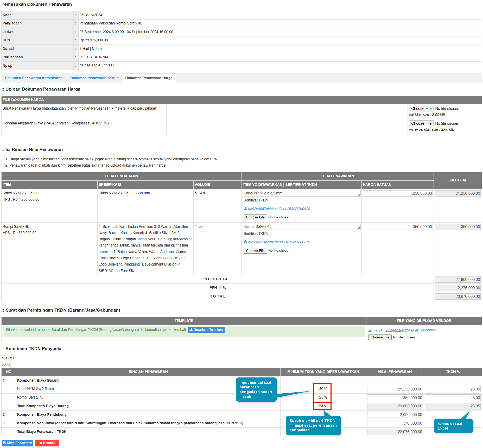The image size is (483, 448).
Task: Submit with Kirim Penawaran button
Action: point(17,443)
